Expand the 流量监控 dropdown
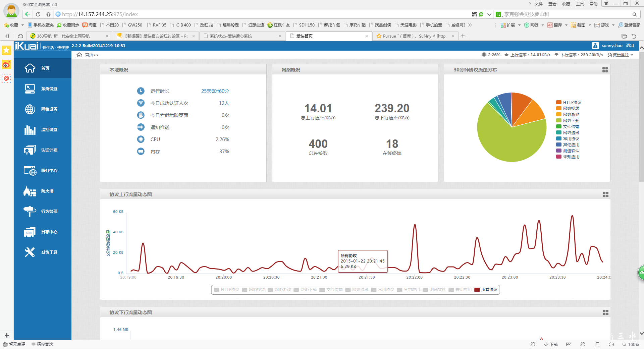The height and width of the screenshot is (349, 644). click(x=621, y=55)
